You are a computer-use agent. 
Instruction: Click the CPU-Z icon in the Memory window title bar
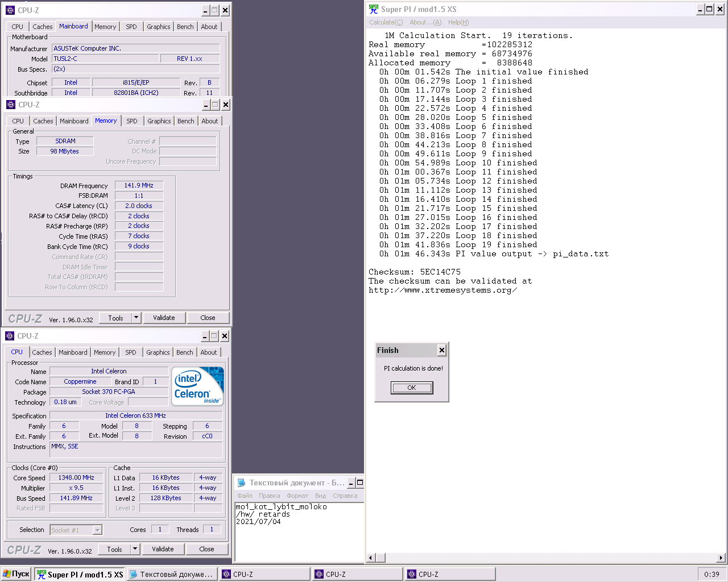click(11, 105)
